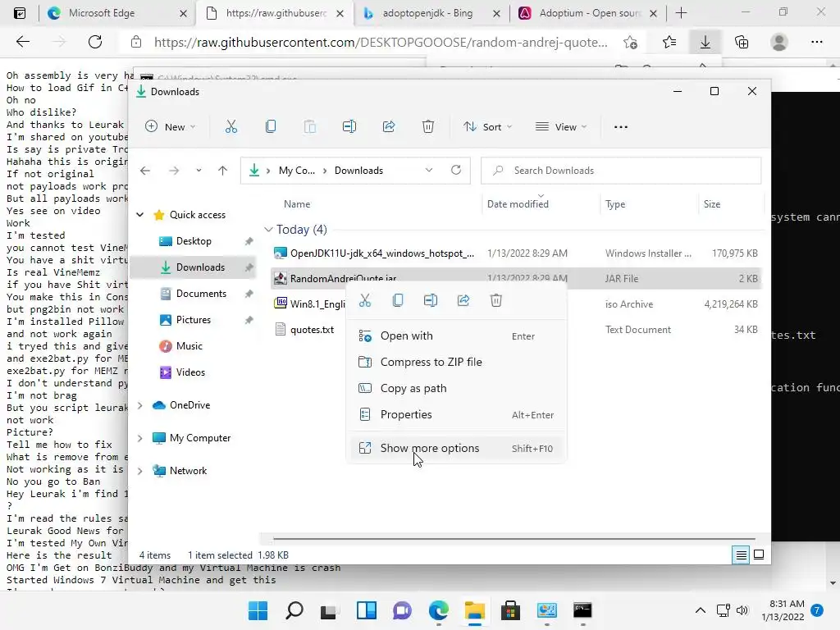The height and width of the screenshot is (630, 840).
Task: Open Command Prompt from taskbar
Action: coord(582,610)
